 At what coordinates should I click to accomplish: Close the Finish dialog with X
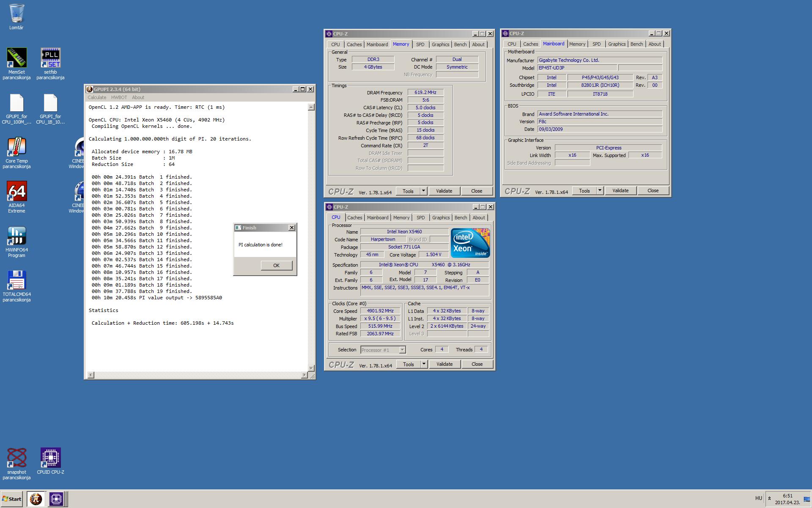(292, 228)
